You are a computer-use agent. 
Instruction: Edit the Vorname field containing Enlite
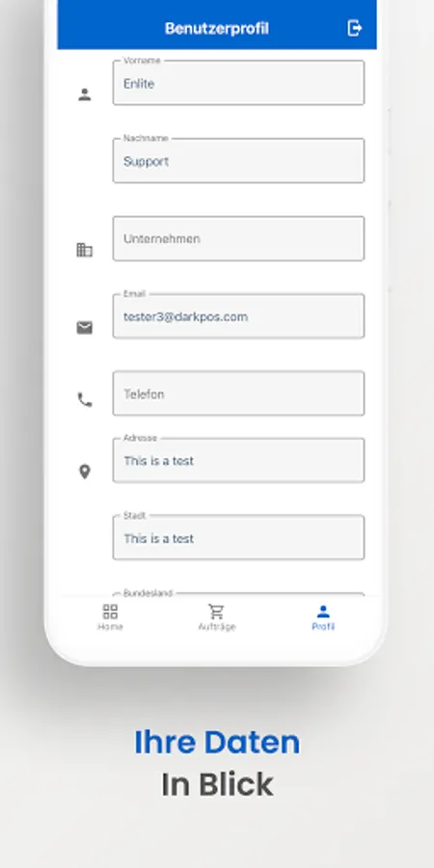tap(238, 83)
